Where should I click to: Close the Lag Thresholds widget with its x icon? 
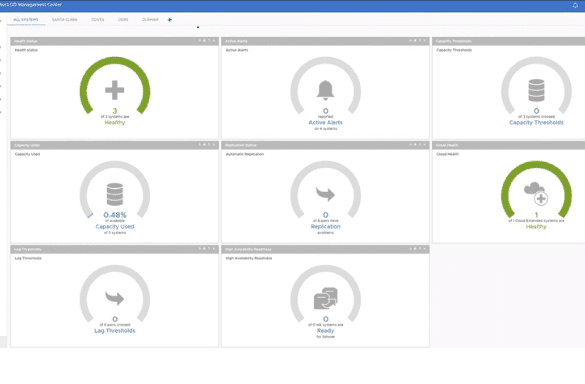point(214,249)
